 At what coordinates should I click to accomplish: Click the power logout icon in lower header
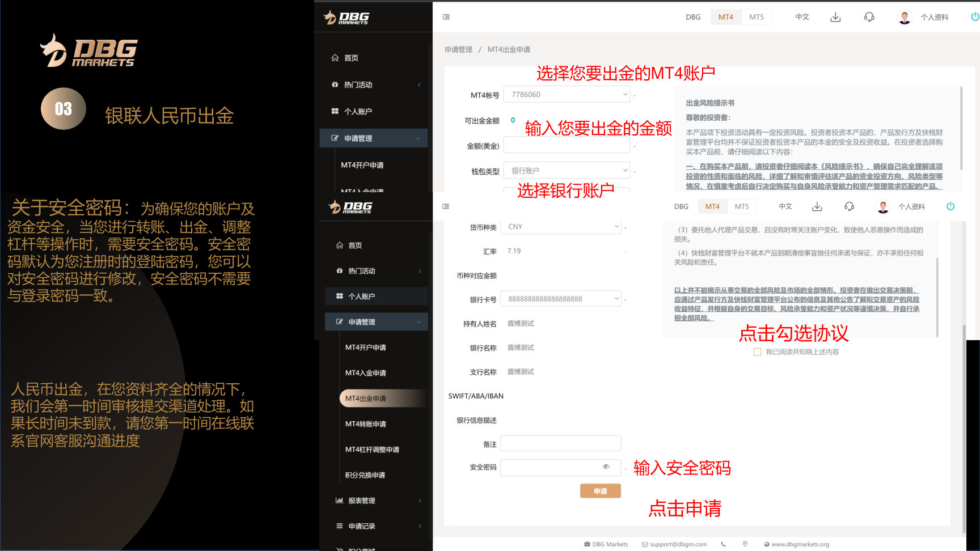[951, 206]
